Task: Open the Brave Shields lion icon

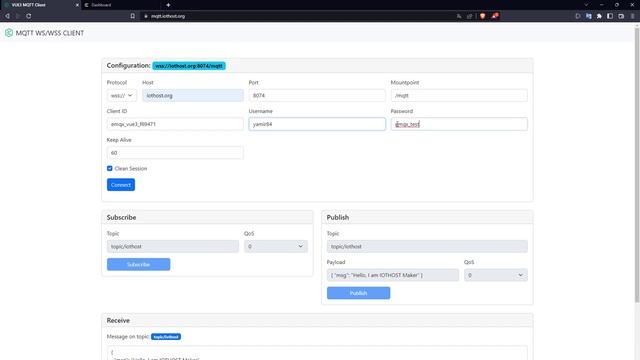Action: coord(482,16)
